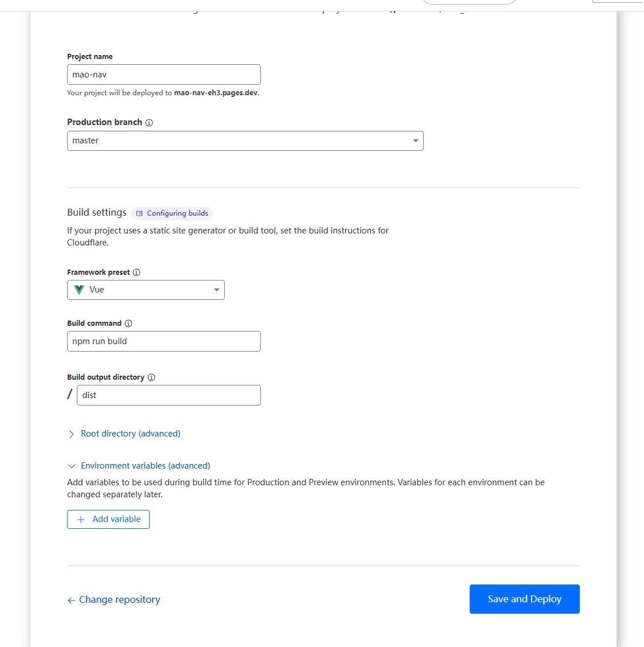This screenshot has height=647, width=644.
Task: Focus the Project name field containing mao-nav
Action: tap(163, 75)
